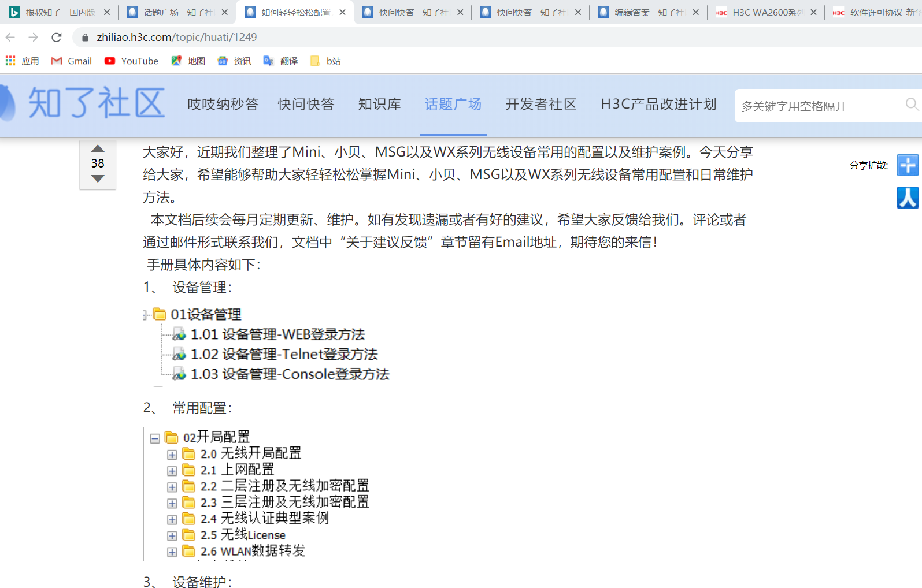The height and width of the screenshot is (588, 922).
Task: Close the 话题广场 browser tab
Action: point(225,12)
